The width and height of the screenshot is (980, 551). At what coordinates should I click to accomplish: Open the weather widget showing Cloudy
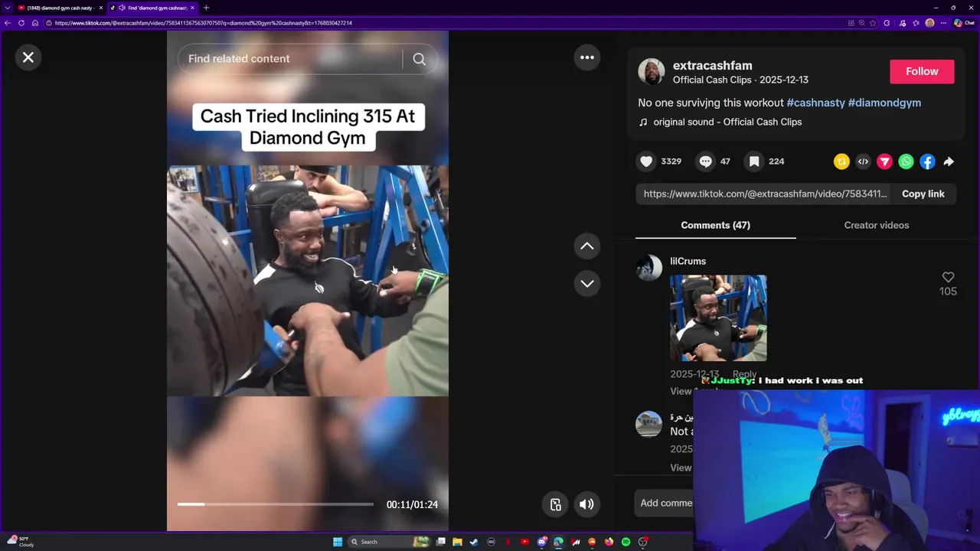coord(20,541)
